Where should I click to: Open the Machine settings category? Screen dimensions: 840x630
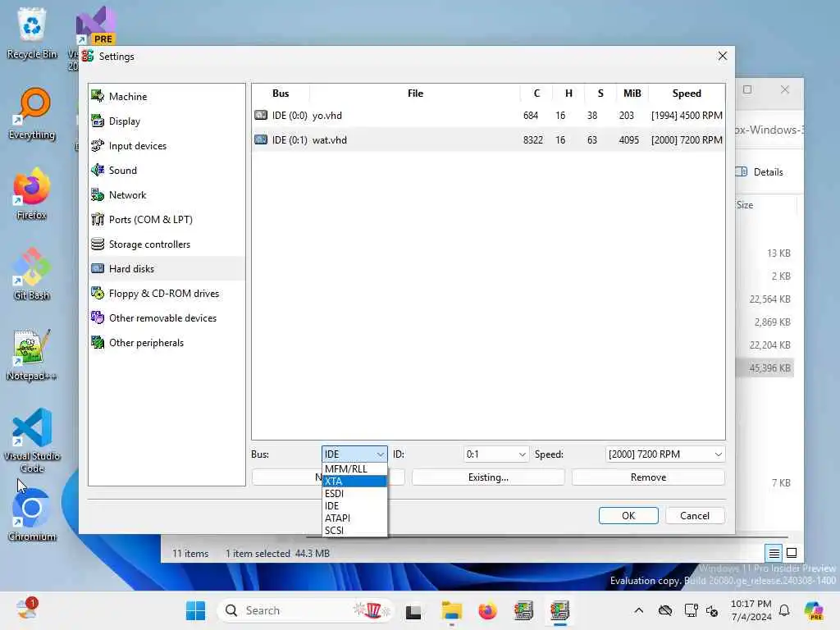point(167,97)
